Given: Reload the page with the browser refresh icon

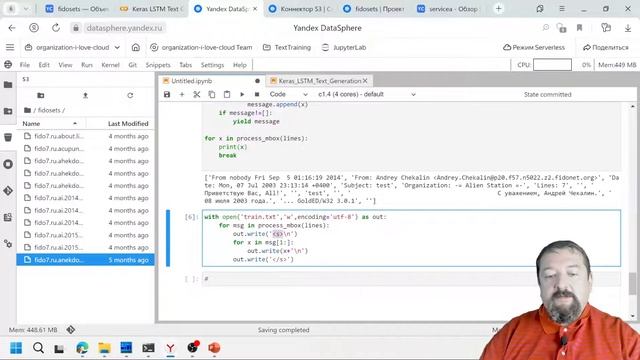Looking at the screenshot, I should pos(56,28).
